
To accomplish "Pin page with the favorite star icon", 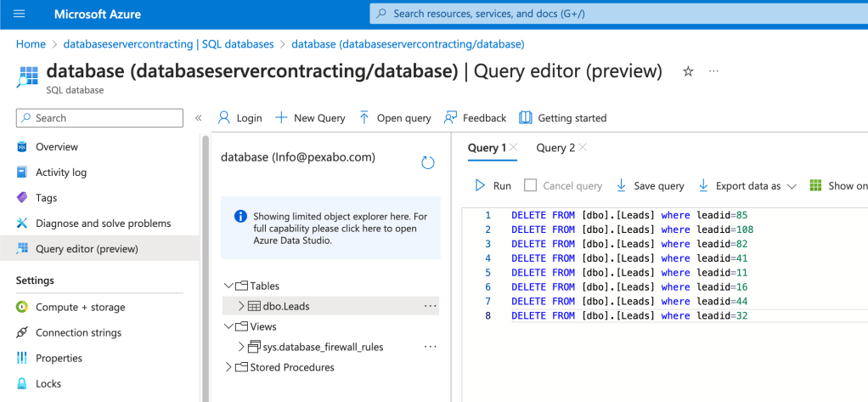I will coord(688,71).
